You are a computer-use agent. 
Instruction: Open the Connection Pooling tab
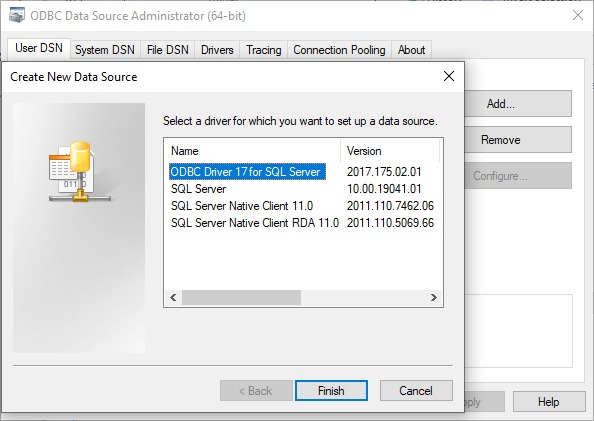(339, 50)
